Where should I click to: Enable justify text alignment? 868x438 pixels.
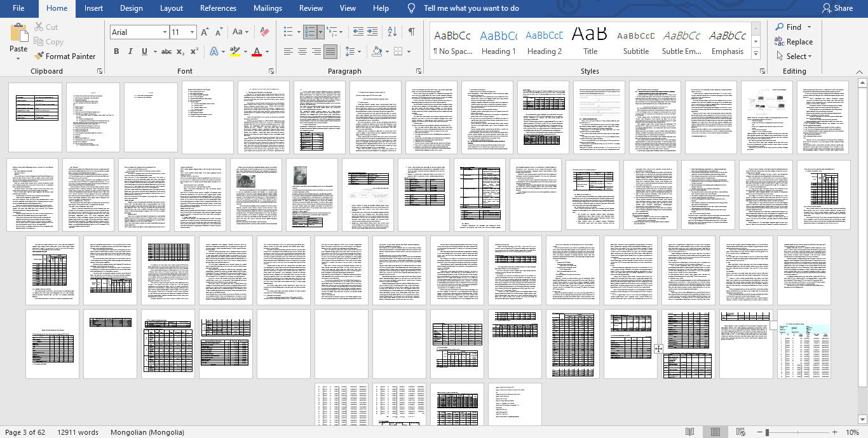click(330, 51)
